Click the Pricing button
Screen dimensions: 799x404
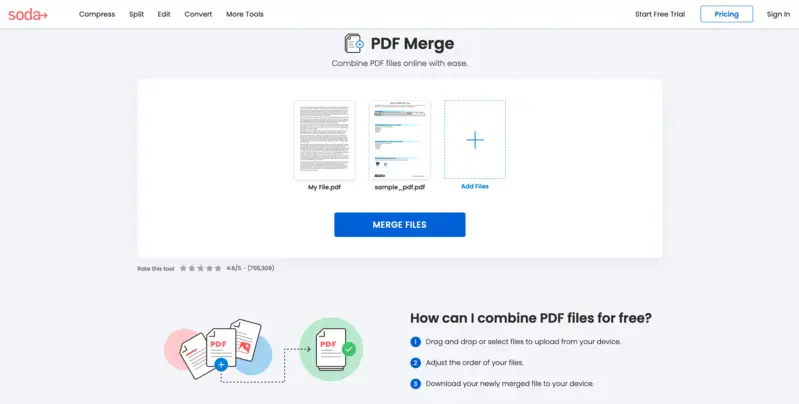pyautogui.click(x=727, y=14)
